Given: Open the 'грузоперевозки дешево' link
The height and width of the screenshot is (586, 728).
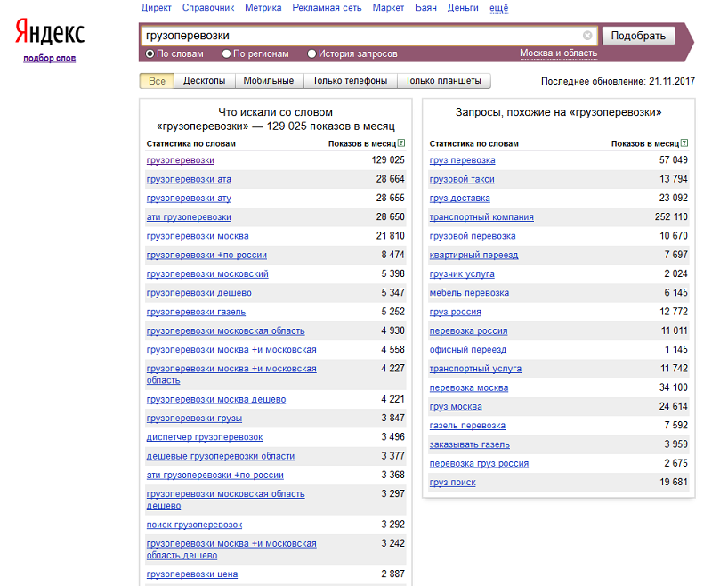Looking at the screenshot, I should 198,293.
